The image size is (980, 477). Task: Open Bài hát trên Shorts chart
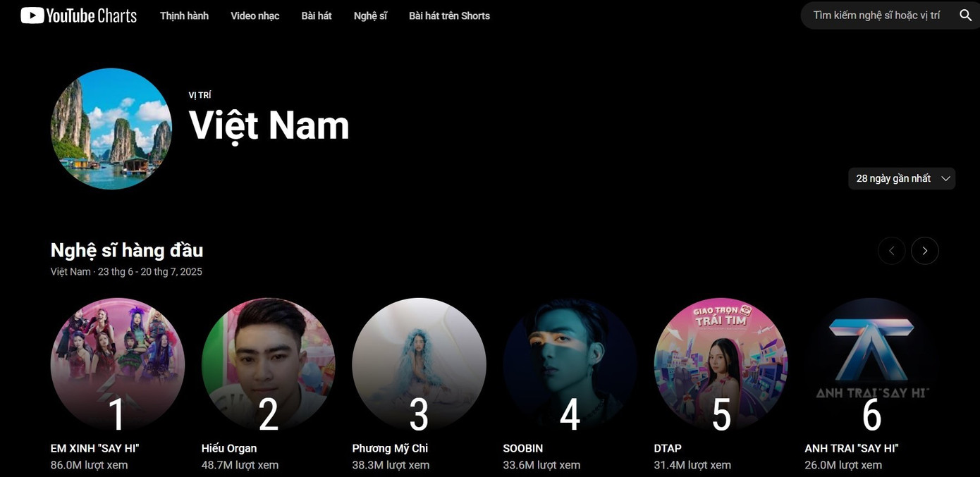(449, 16)
